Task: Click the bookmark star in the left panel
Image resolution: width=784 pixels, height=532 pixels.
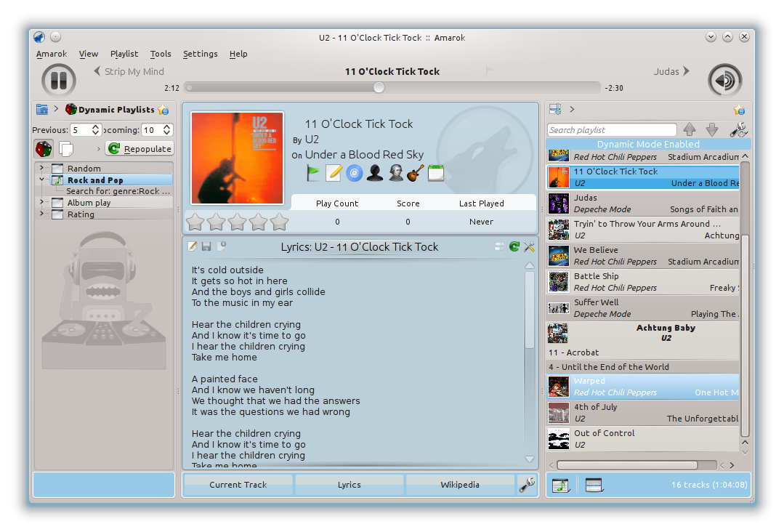Action: [x=163, y=110]
